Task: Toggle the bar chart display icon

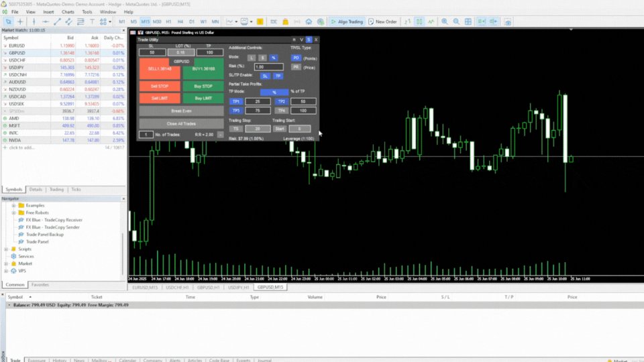Action: click(407, 21)
